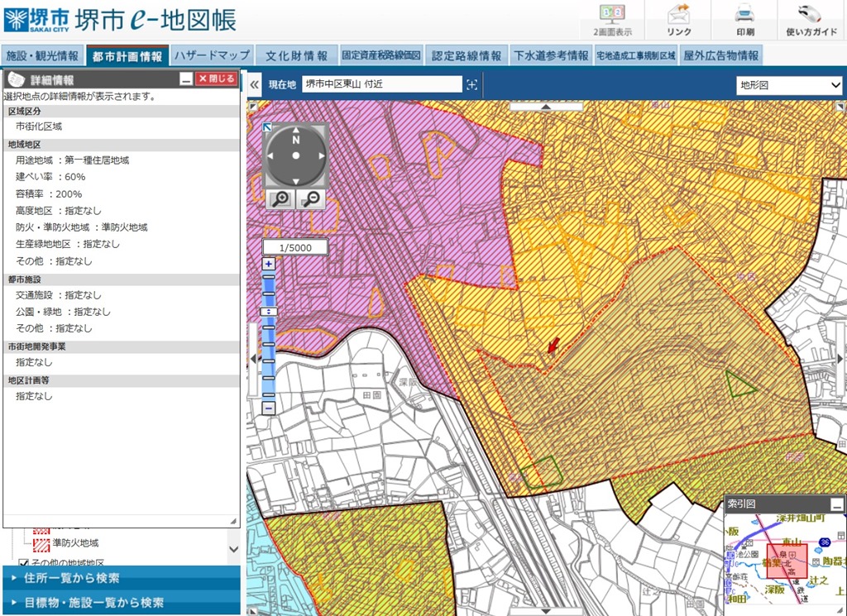Open the 文化財情報 tab
This screenshot has width=847, height=616.
pyautogui.click(x=297, y=55)
